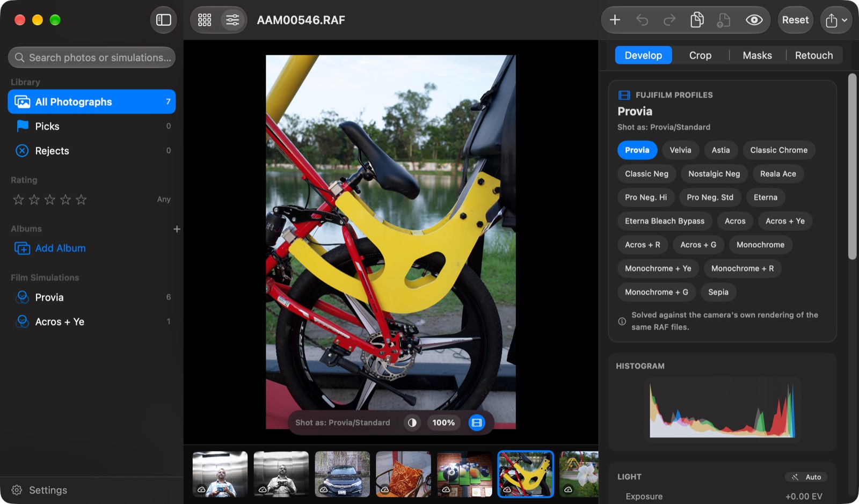
Task: Apply the Sepia profile
Action: [x=718, y=292]
